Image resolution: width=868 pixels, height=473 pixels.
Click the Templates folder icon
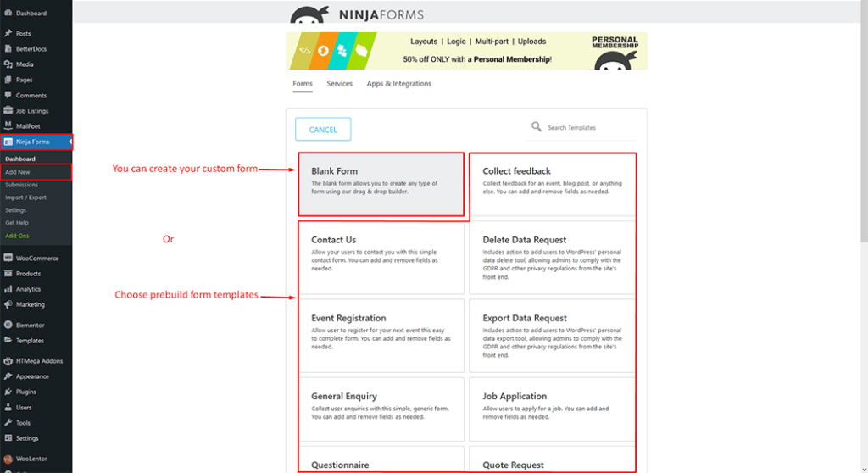tap(8, 340)
